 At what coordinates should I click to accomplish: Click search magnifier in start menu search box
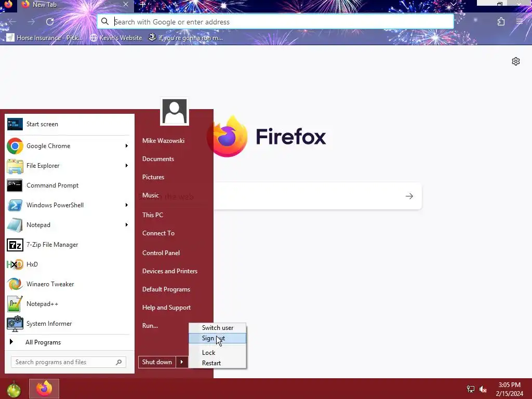pyautogui.click(x=119, y=362)
